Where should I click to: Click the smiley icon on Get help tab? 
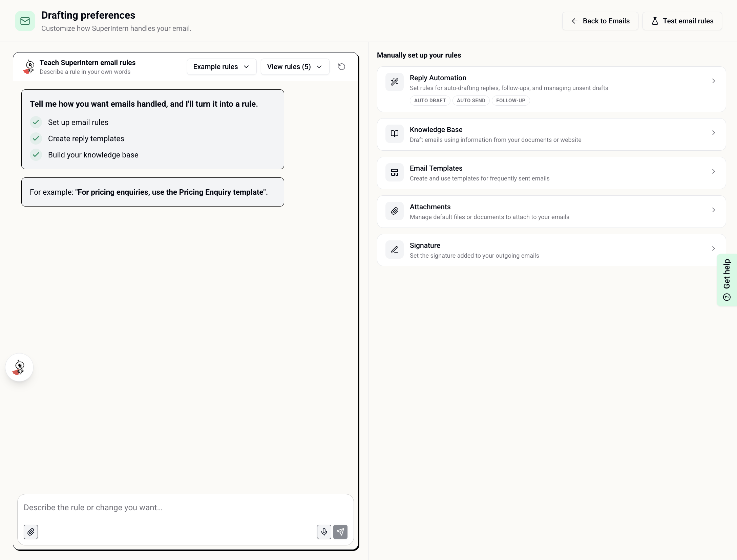[x=727, y=297]
